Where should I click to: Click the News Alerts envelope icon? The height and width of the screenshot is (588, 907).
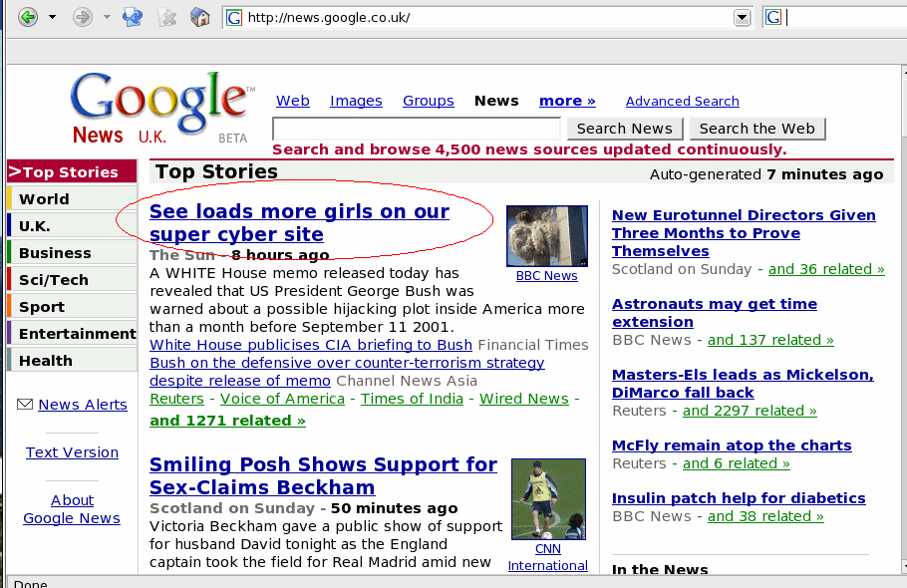coord(25,405)
